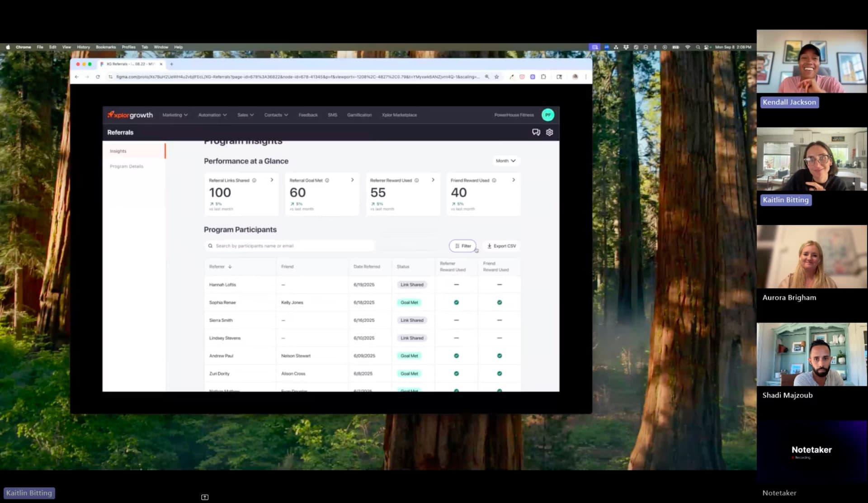Open Friend Reward Used card chevron

[x=514, y=180]
